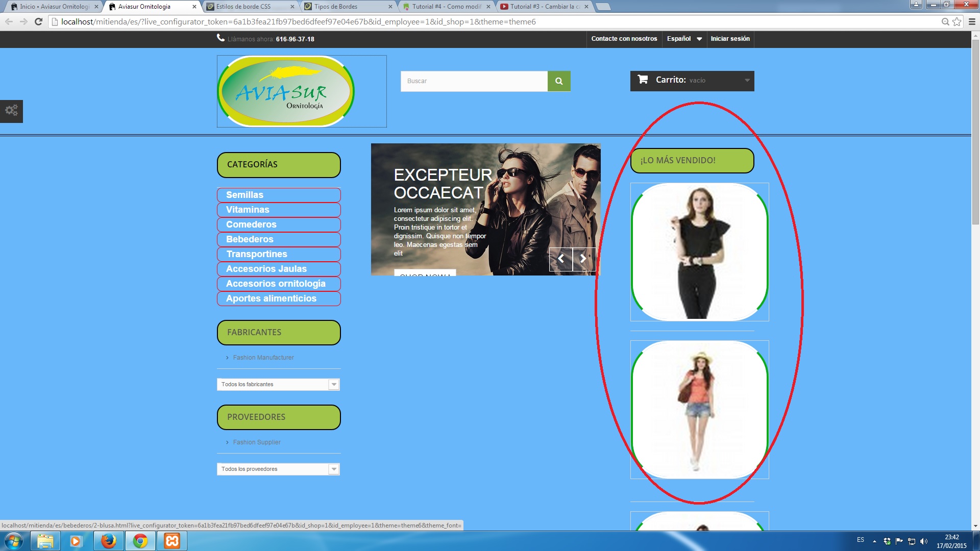Switch to Chrome in taskbar
980x551 pixels.
[x=140, y=541]
